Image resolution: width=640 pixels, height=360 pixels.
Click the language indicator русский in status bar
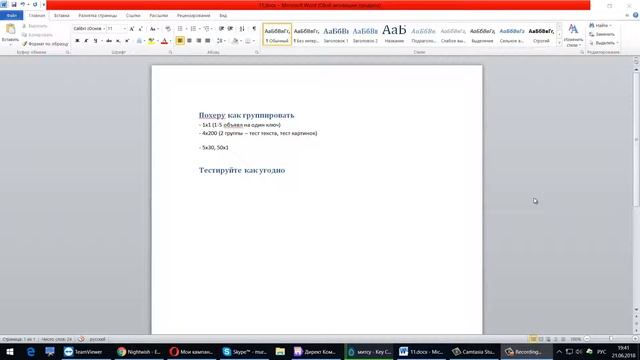coord(98,339)
